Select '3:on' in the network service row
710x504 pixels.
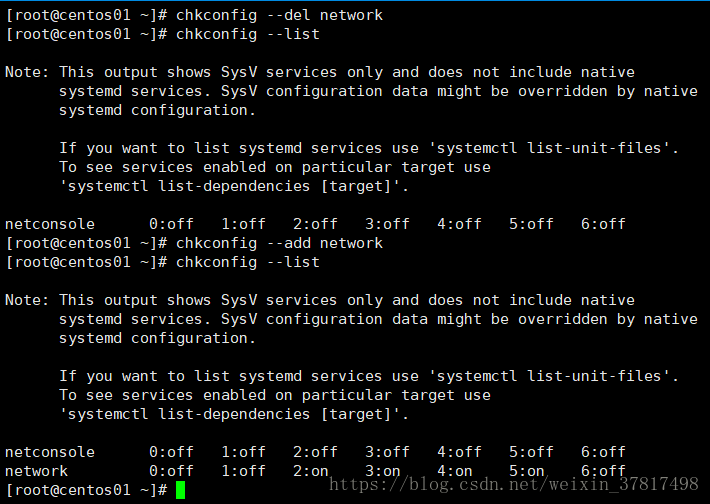[x=383, y=471]
